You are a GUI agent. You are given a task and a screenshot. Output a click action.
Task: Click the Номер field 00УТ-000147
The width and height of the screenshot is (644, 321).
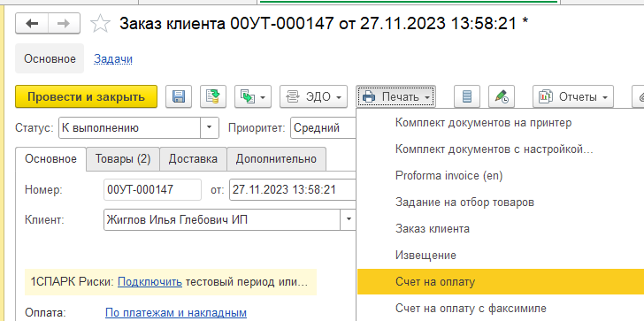[x=152, y=189]
